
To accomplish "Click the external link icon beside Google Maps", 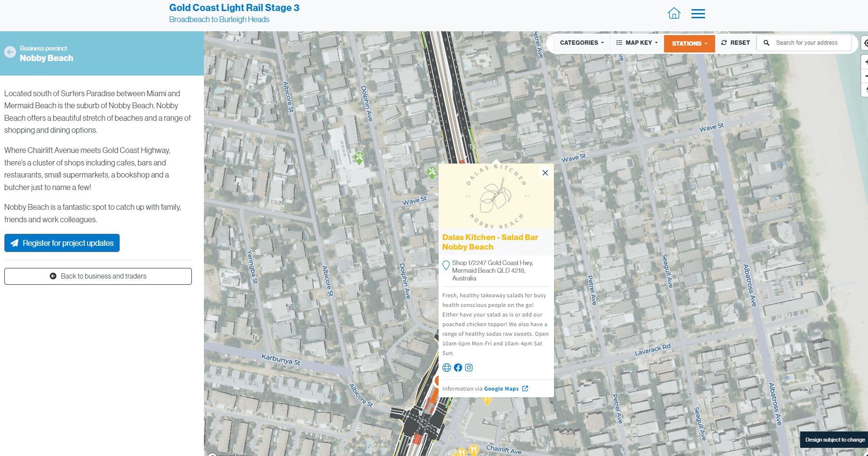I will pos(525,389).
